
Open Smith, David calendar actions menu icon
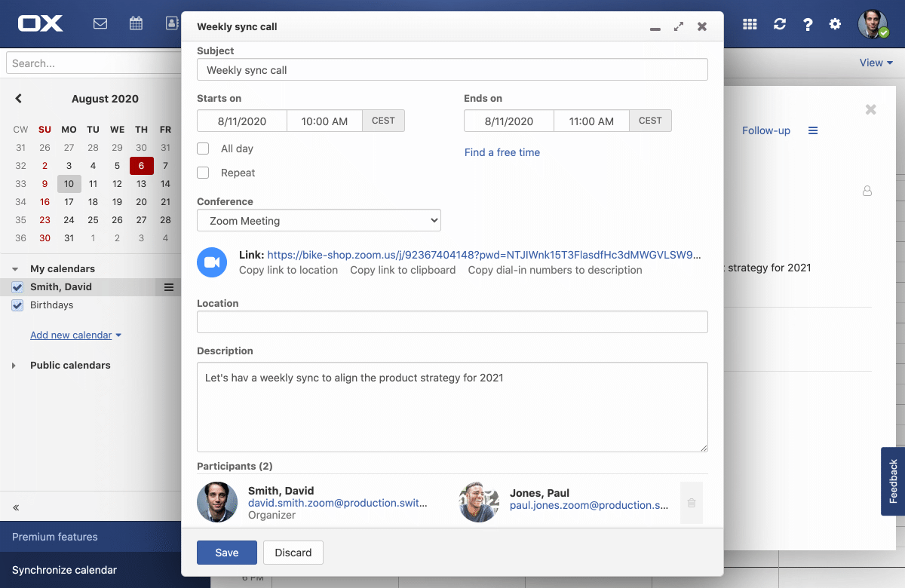coord(169,287)
